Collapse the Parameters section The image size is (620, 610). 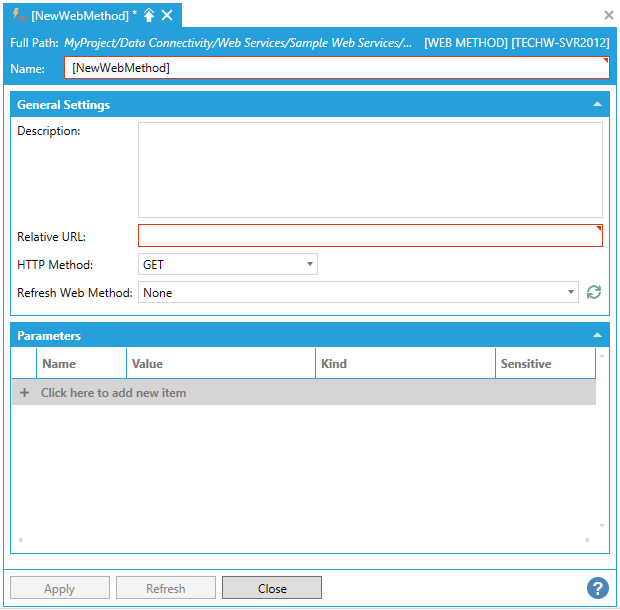[x=597, y=336]
